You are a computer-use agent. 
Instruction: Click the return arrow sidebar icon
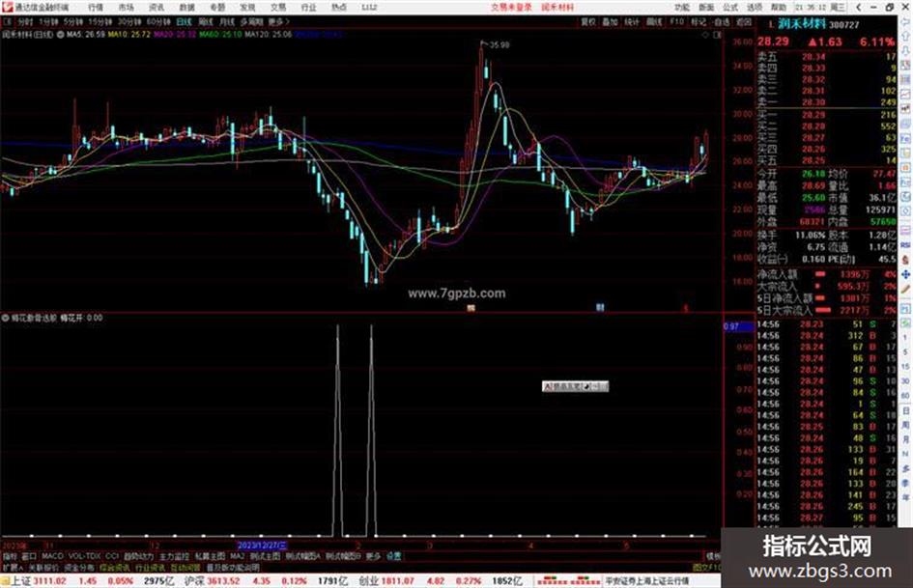[x=905, y=22]
